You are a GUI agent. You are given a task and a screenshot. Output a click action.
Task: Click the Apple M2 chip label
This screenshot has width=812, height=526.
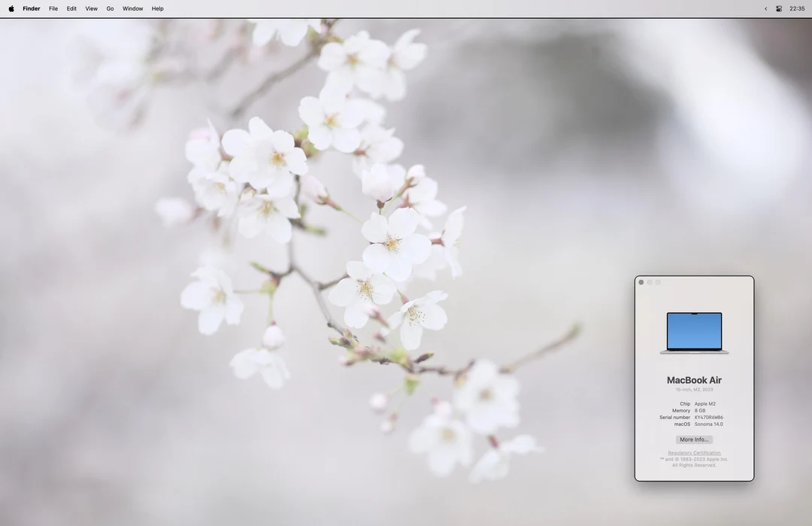coord(705,403)
